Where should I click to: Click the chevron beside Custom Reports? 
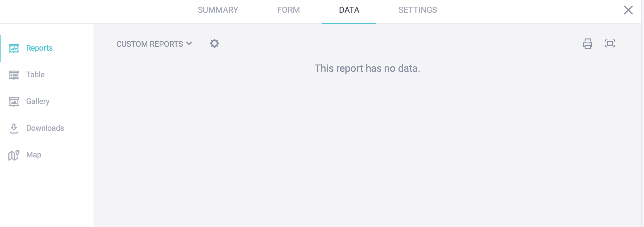click(x=189, y=44)
